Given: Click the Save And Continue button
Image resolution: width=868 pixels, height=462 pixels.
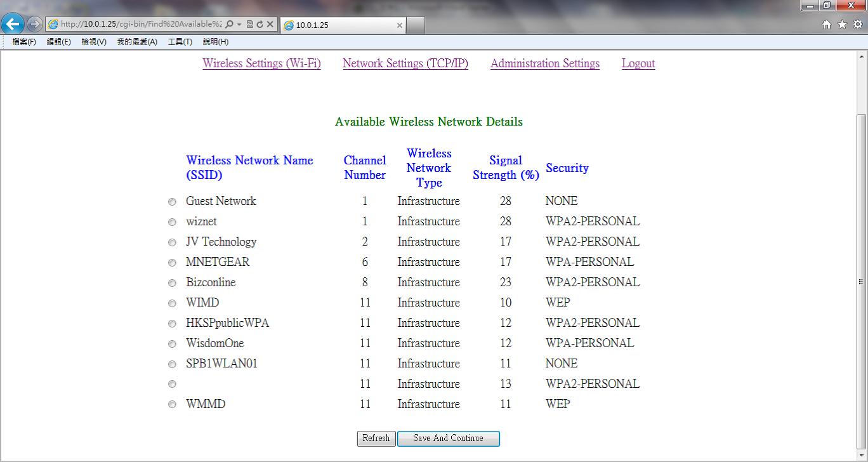Looking at the screenshot, I should pos(449,439).
